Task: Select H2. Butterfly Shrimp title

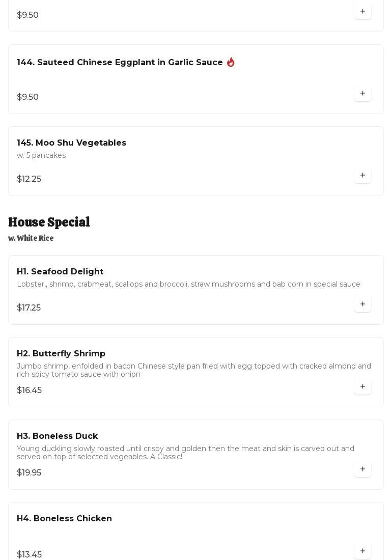Action: click(x=61, y=354)
